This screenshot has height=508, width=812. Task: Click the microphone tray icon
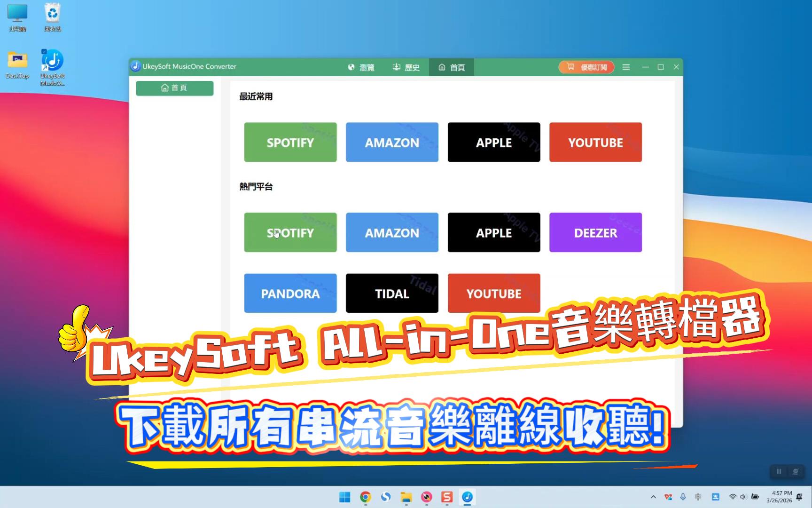point(683,497)
